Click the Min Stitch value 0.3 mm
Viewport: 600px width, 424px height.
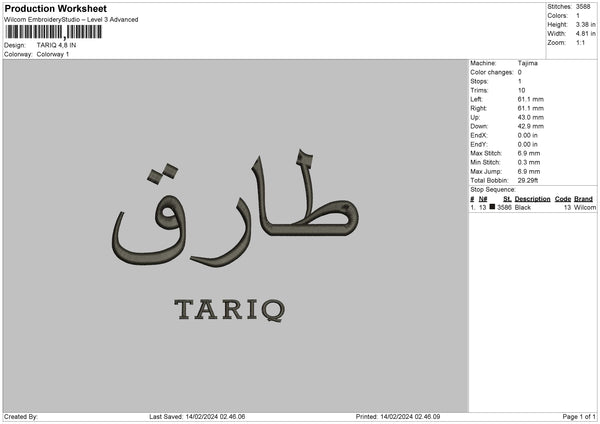click(x=529, y=162)
